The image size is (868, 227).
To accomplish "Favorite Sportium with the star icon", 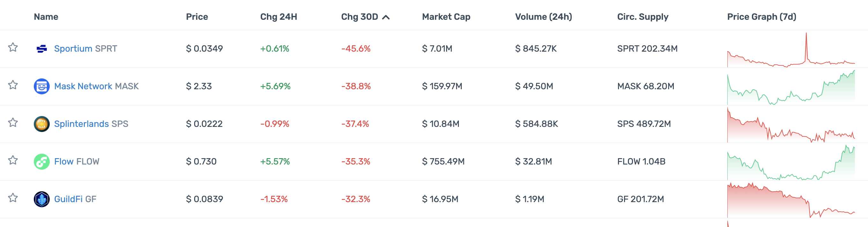I will click(13, 48).
